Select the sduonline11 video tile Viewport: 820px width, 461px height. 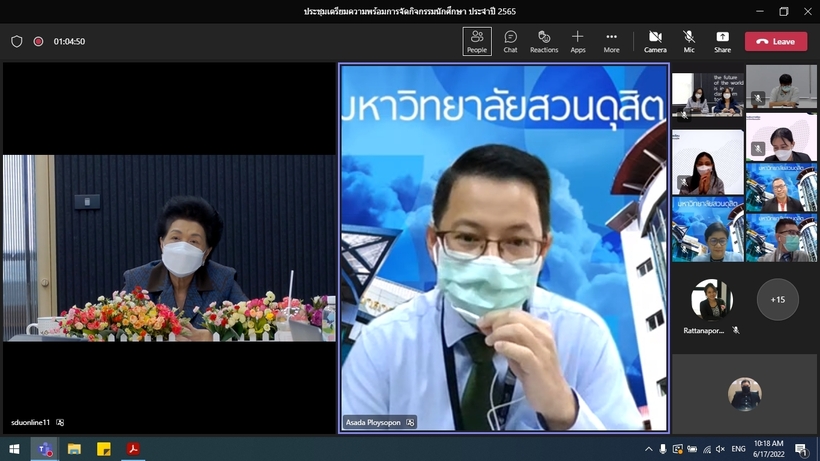pyautogui.click(x=169, y=248)
